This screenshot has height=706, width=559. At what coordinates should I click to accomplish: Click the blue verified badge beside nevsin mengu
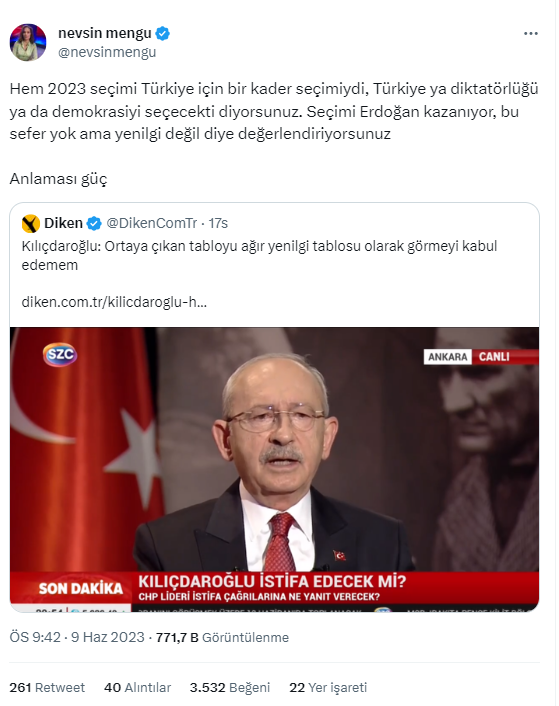(x=162, y=33)
